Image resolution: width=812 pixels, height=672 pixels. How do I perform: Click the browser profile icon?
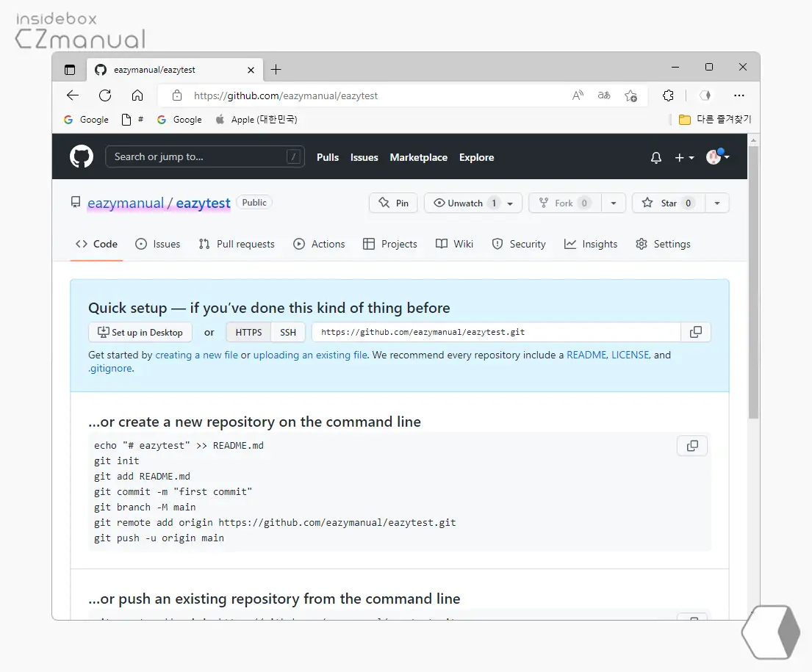click(705, 95)
